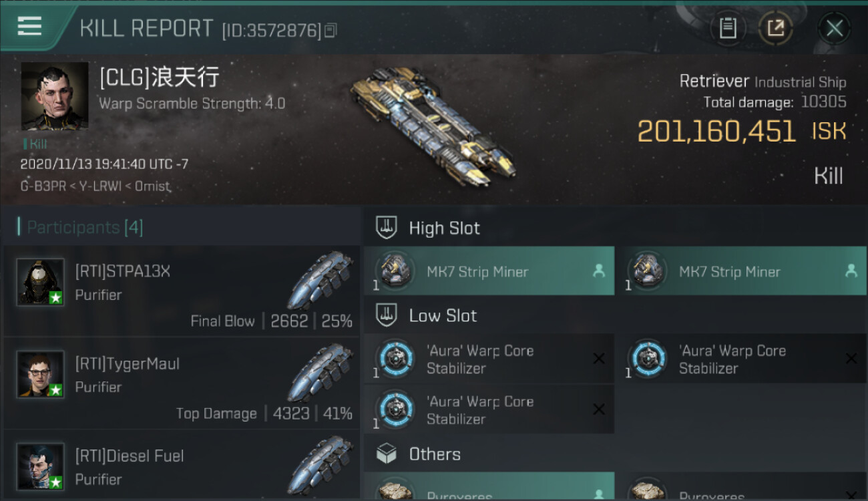Open Diesel Fuel participant portrait
This screenshot has width=868, height=501.
point(41,466)
